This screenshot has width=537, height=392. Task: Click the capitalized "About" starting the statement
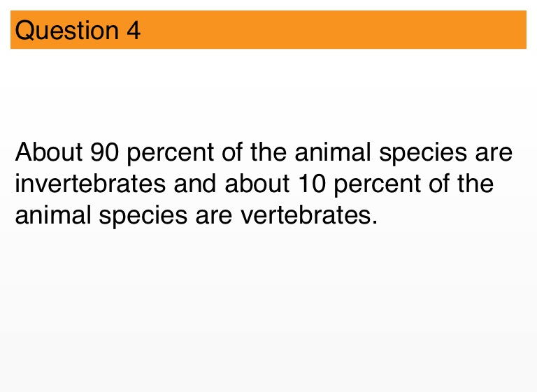tap(48, 152)
